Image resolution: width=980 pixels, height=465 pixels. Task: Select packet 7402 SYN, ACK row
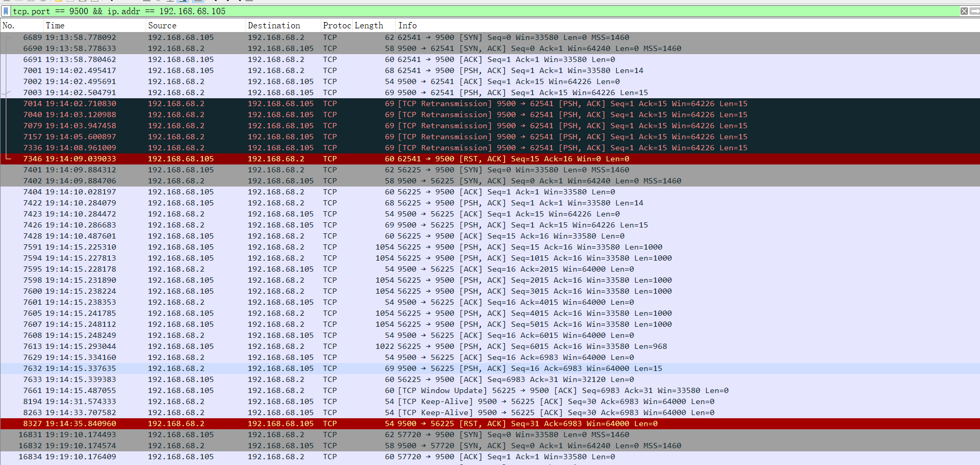(x=490, y=181)
